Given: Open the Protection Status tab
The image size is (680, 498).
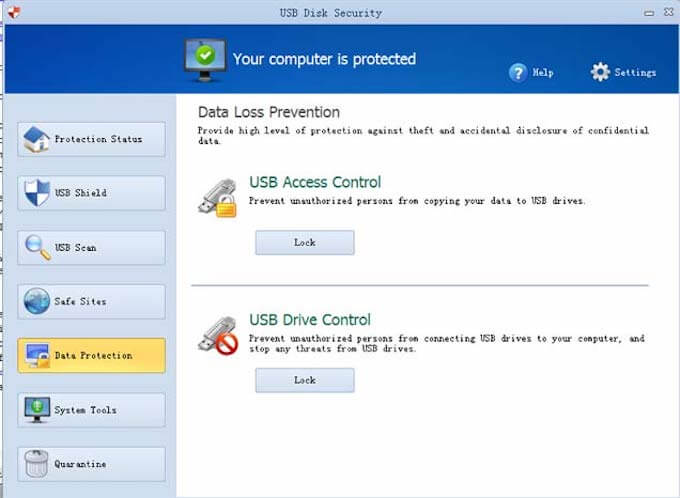Looking at the screenshot, I should point(98,139).
